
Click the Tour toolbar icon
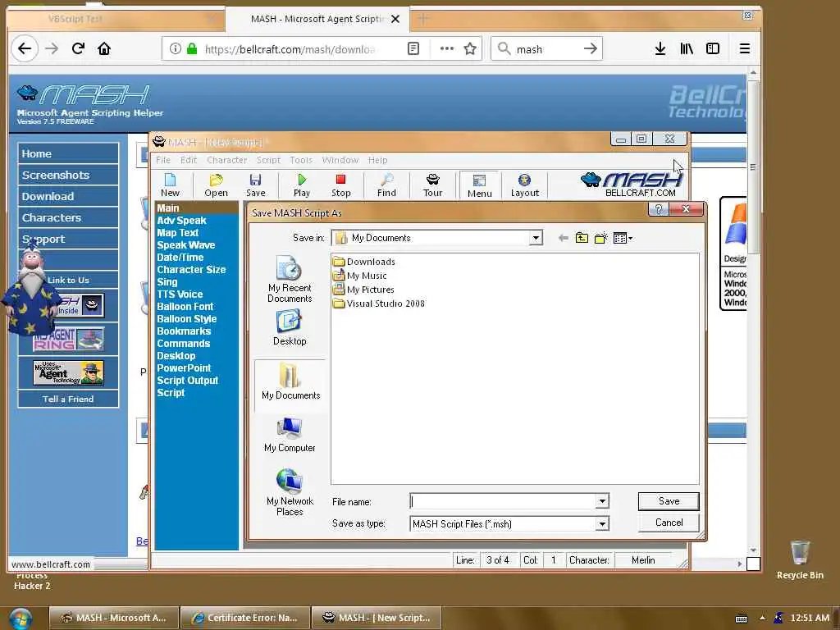(433, 185)
